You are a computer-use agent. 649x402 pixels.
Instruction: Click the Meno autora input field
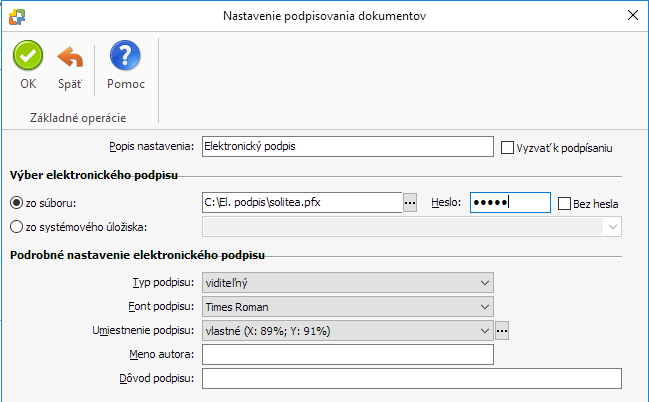tap(348, 355)
